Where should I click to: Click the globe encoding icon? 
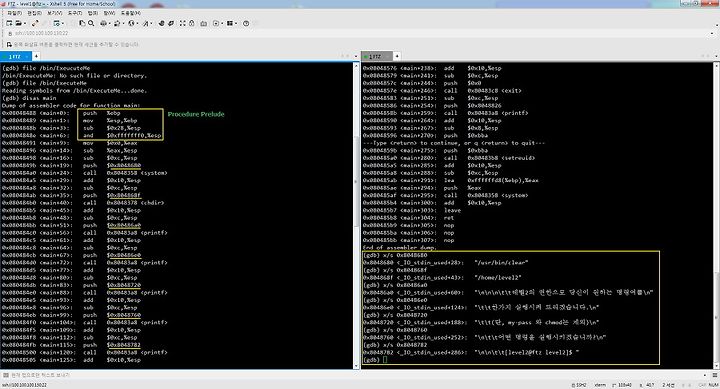pos(131,23)
